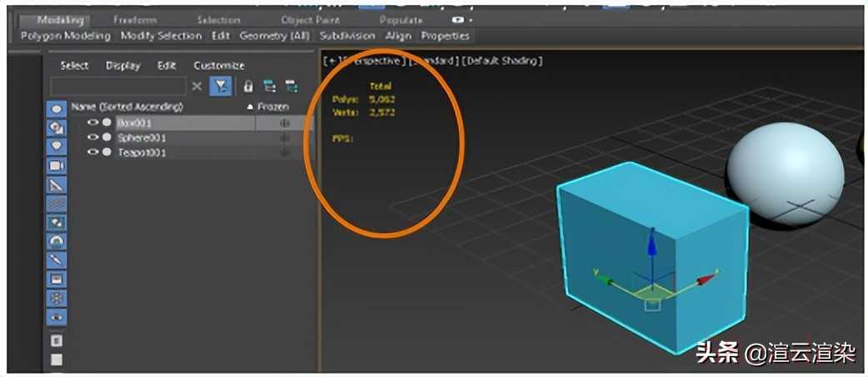Click the Scene Explorer search field
Screen dimensions: 868x377
118,86
